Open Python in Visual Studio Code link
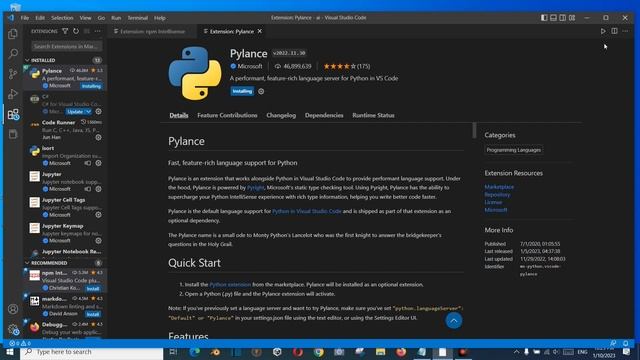Viewport: 640px width, 360px height. pos(307,211)
